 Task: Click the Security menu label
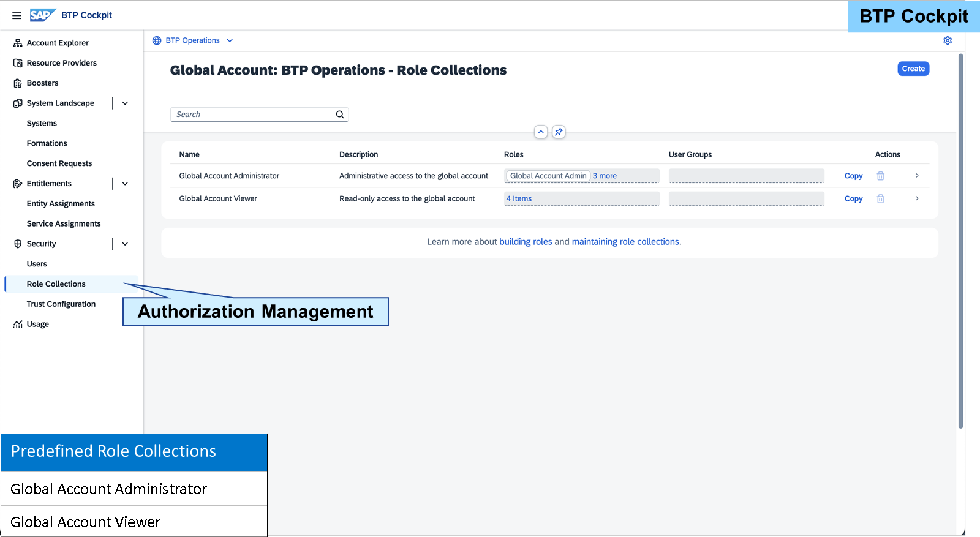pyautogui.click(x=42, y=244)
